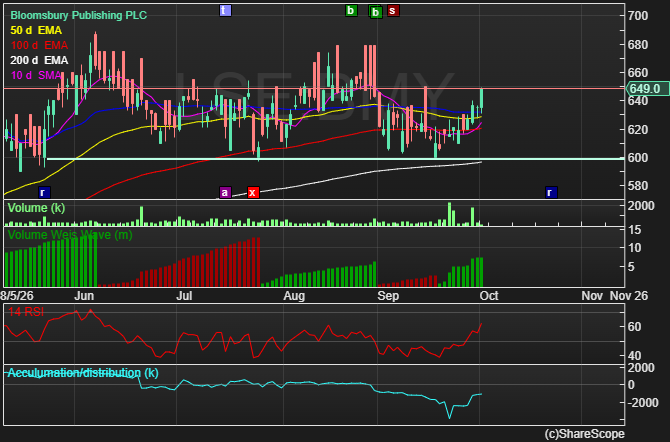Select the red '100 d EMA' legend label
Image resolution: width=670 pixels, height=442 pixels.
pos(39,45)
